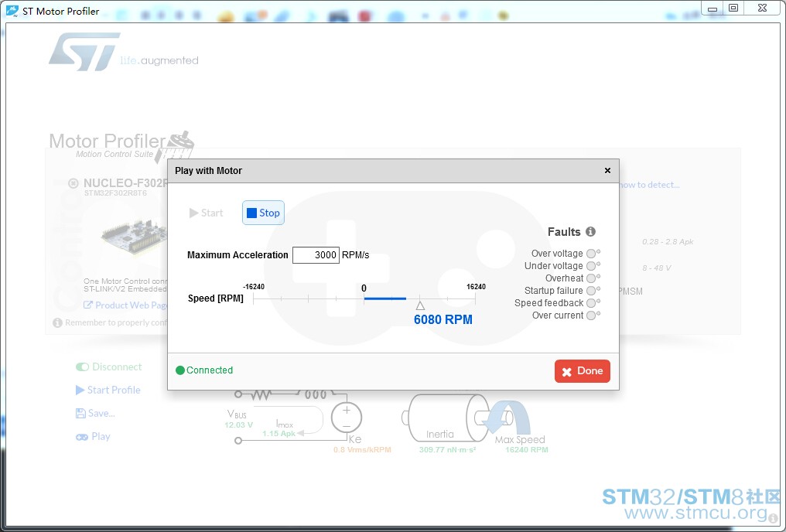
Task: Click the VBUS value 12.03 V
Action: [x=238, y=425]
